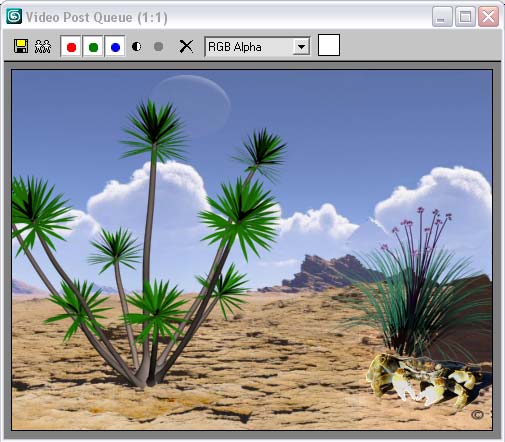Open the window menu from the title icon
The width and height of the screenshot is (505, 442).
(x=14, y=17)
